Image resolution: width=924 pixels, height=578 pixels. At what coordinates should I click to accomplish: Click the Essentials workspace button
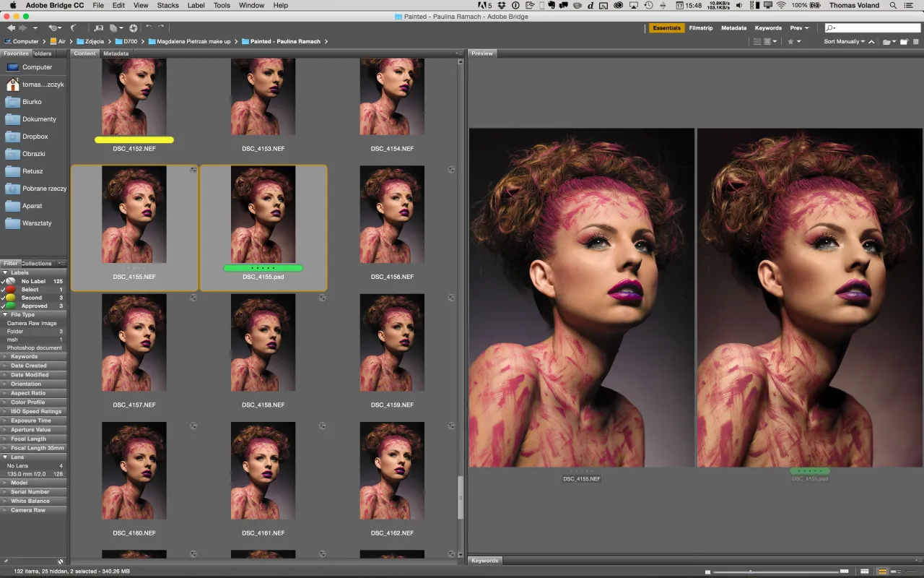[666, 28]
